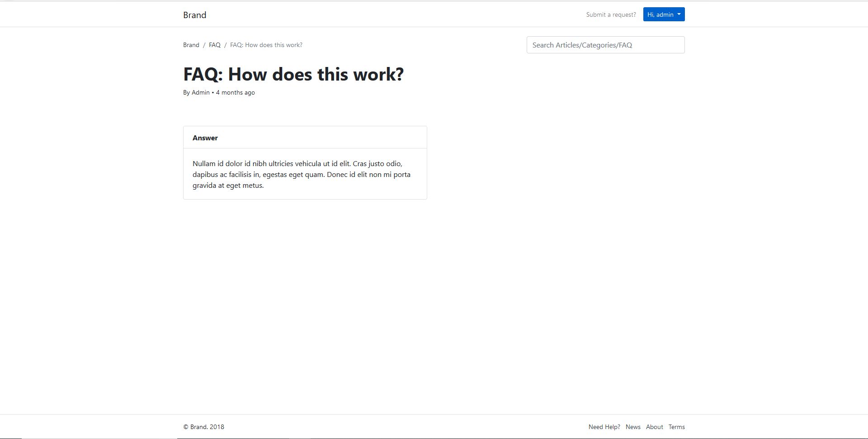Go to Brand in the breadcrumb
Viewport: 868px width, 439px height.
point(191,45)
